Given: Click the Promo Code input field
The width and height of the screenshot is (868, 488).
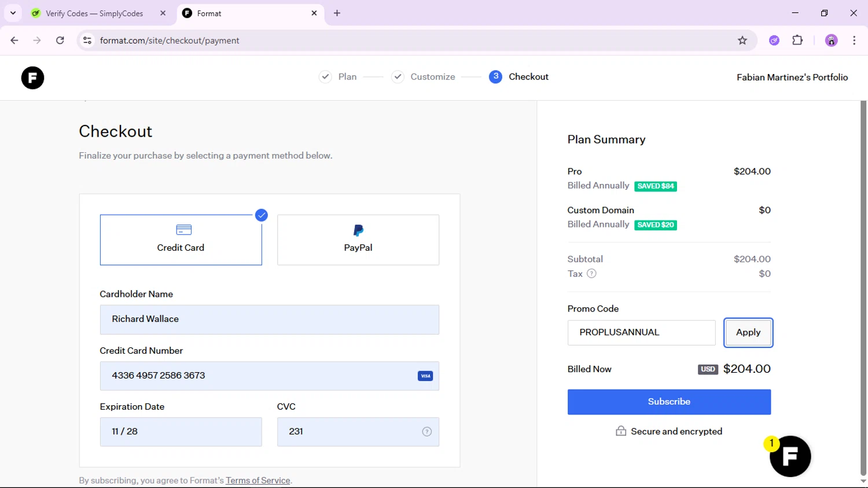Looking at the screenshot, I should (641, 333).
